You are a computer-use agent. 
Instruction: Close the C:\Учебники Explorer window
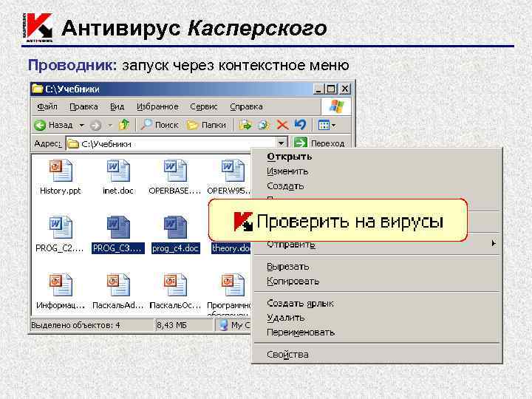click(345, 89)
